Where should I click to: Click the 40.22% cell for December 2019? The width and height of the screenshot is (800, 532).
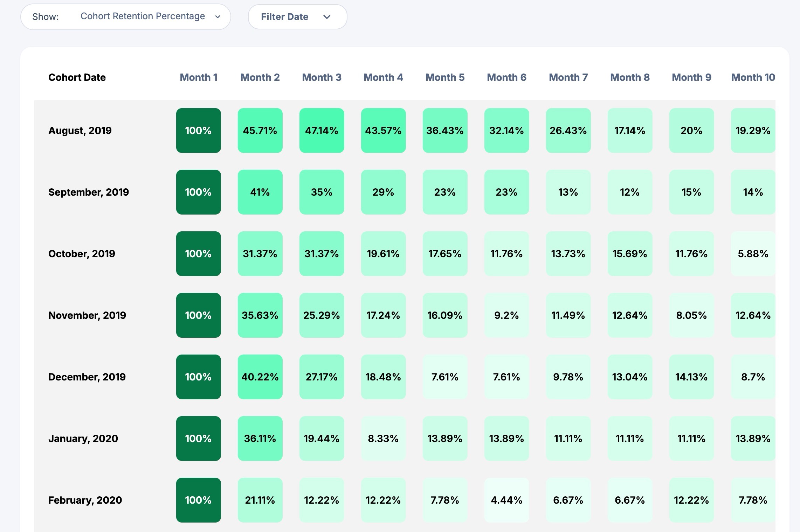pyautogui.click(x=260, y=377)
